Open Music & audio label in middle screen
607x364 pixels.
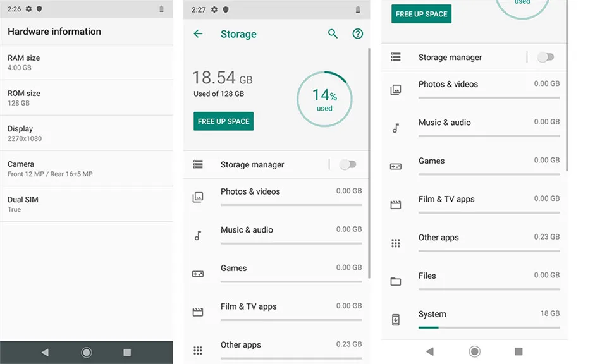pyautogui.click(x=247, y=230)
